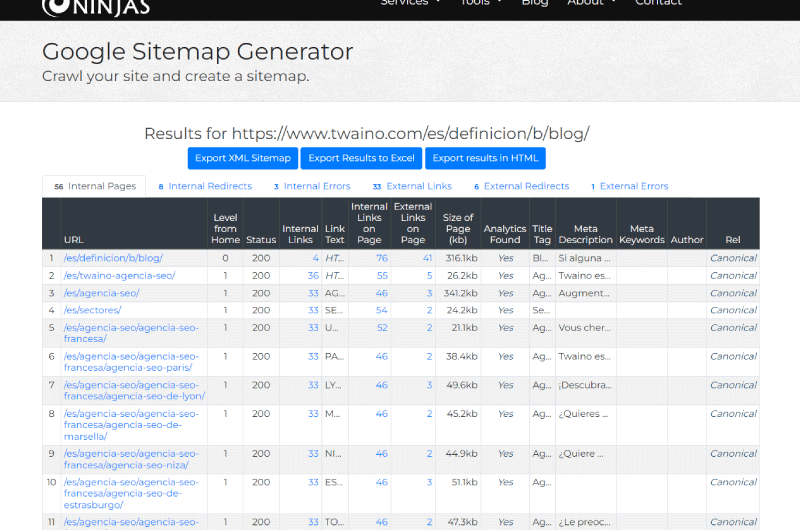
Task: Open /es/agencia-seo/ URL link in row 3
Action: pyautogui.click(x=102, y=293)
